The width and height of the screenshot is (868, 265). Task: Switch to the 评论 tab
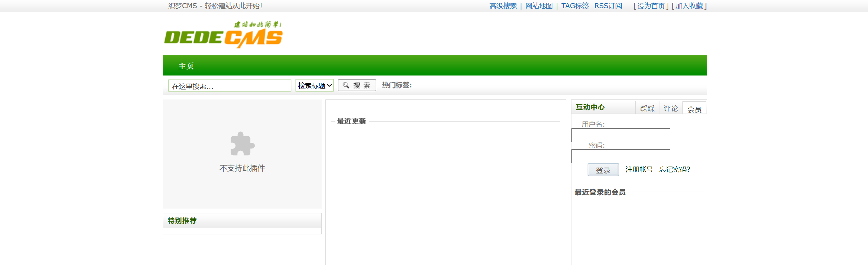point(670,108)
